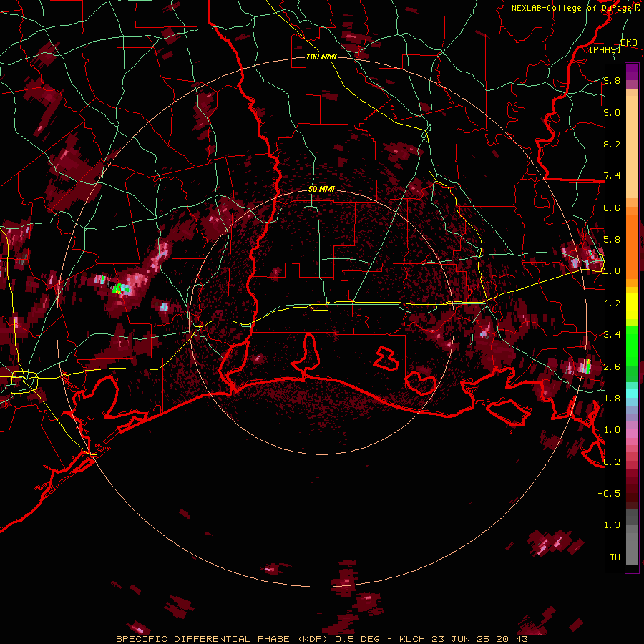The height and width of the screenshot is (644, 644).
Task: Click the TH label on the legend
Action: click(x=615, y=557)
